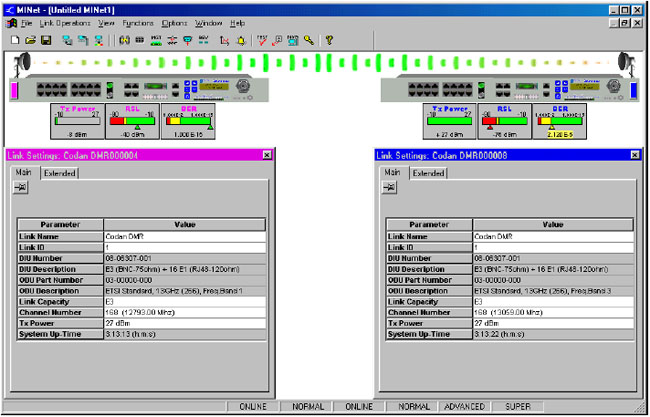
Task: Close the Link Settings Codan DMR000004 panel
Action: click(267, 155)
